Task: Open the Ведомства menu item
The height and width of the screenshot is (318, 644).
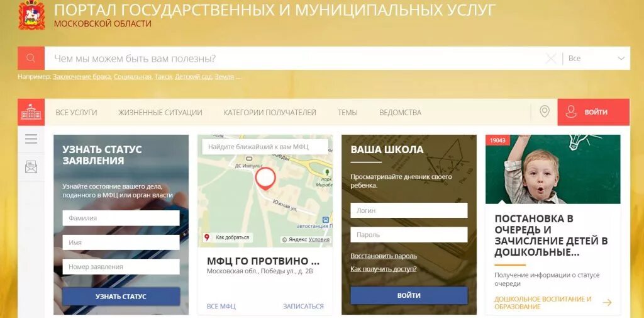Action: [x=400, y=112]
